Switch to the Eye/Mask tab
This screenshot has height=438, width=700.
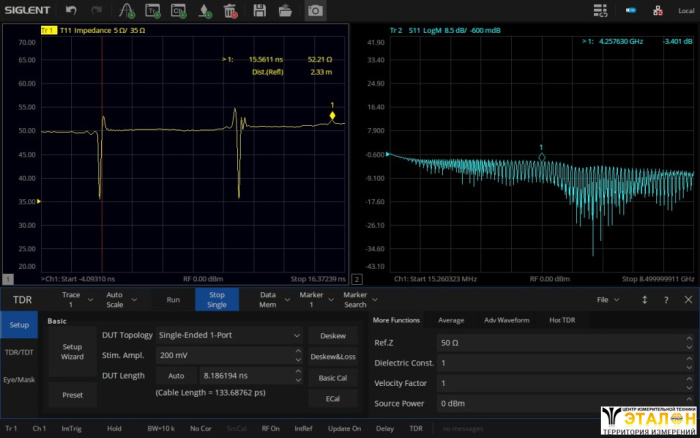(x=20, y=380)
